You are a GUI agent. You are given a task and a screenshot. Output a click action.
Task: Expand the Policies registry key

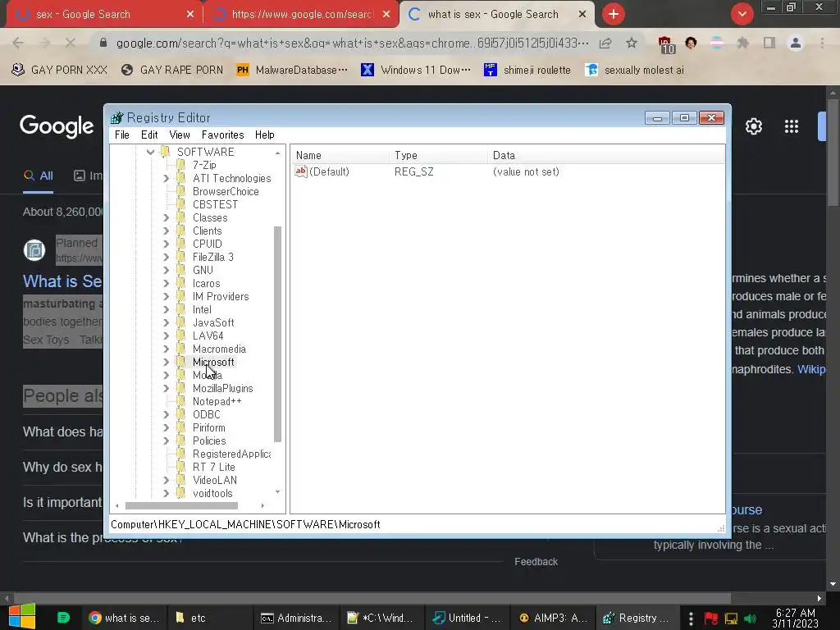click(x=166, y=441)
